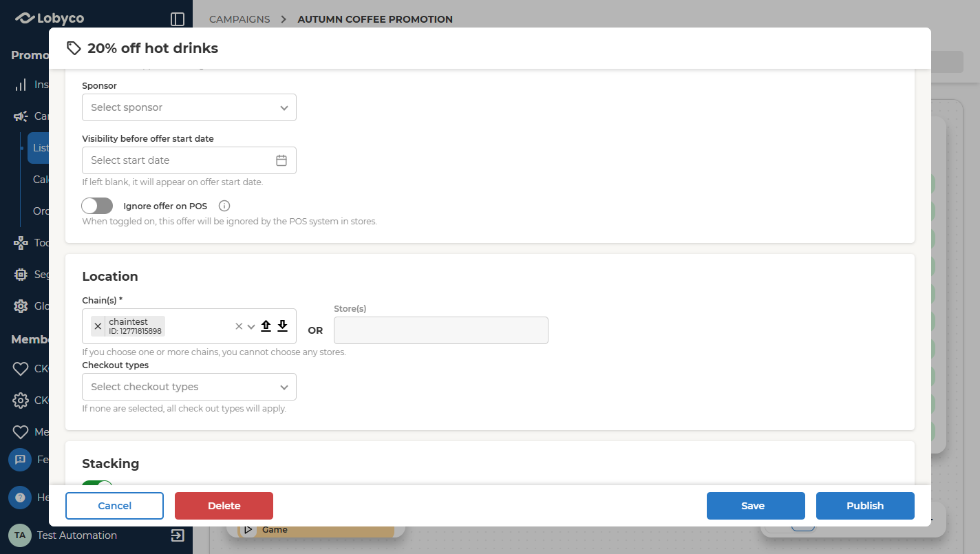
Task: Click AUTUMN COFFEE PROMOTION breadcrumb
Action: (375, 19)
